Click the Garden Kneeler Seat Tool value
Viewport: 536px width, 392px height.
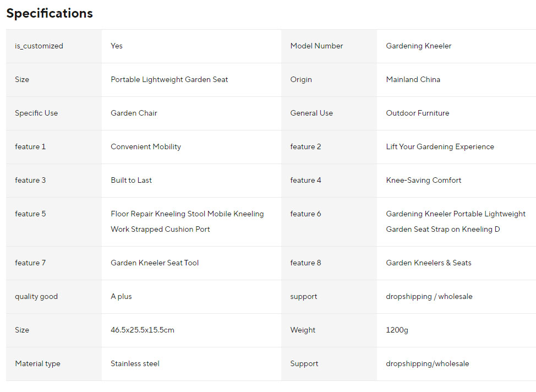click(x=155, y=263)
